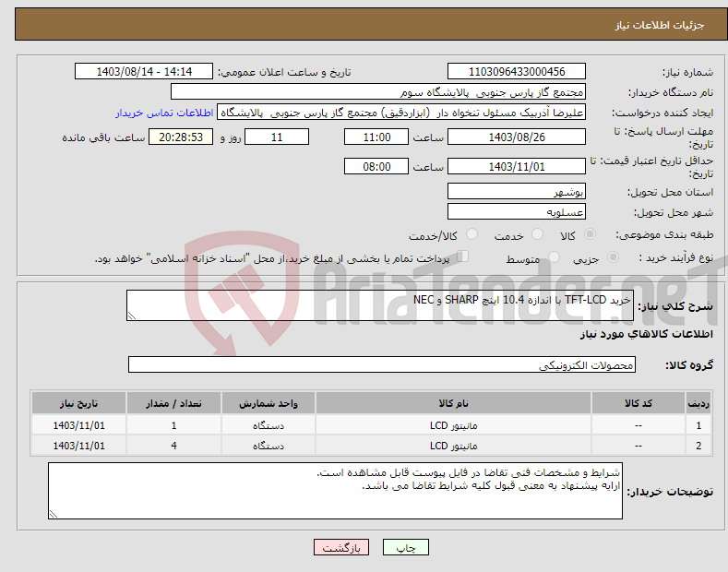728x572 pixels.
Task: Select the جزیی purchase type radio
Action: (x=613, y=256)
